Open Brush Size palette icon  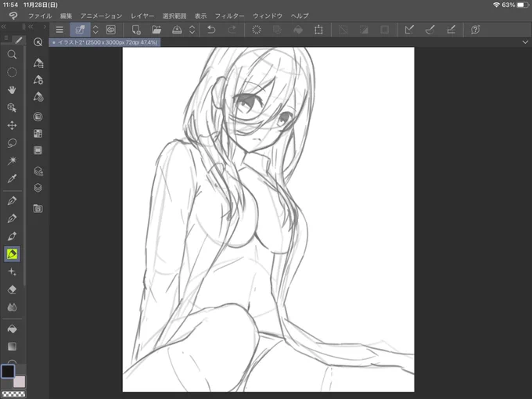click(38, 97)
